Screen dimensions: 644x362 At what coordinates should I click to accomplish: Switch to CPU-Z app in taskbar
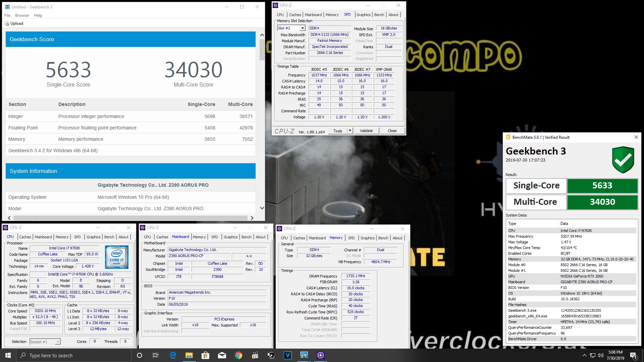pos(320,355)
